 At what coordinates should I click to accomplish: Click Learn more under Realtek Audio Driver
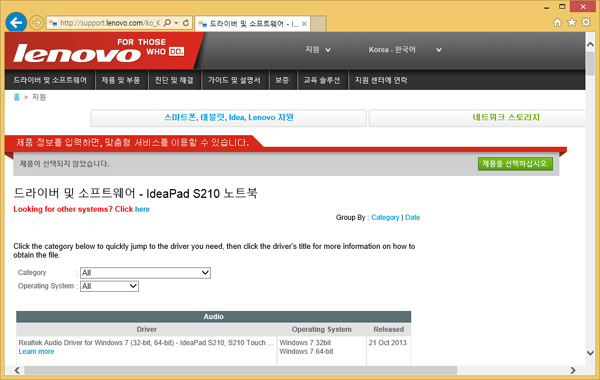click(x=36, y=352)
